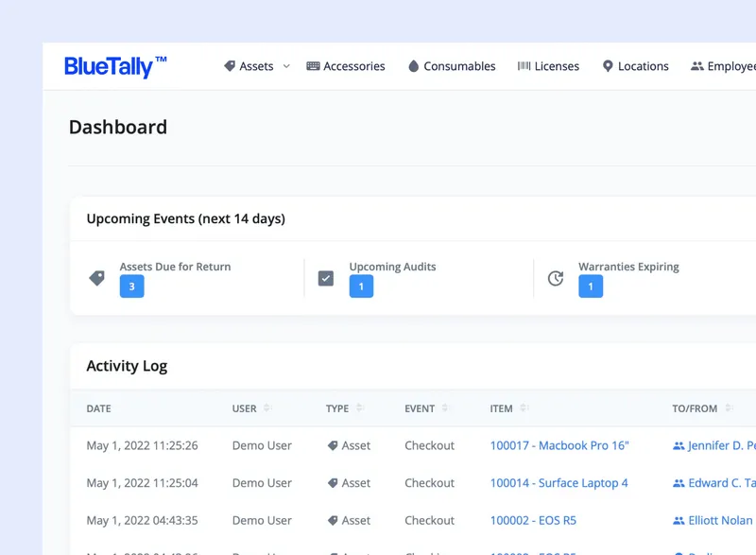
Task: Click the Accessories keyboard icon
Action: 313,66
